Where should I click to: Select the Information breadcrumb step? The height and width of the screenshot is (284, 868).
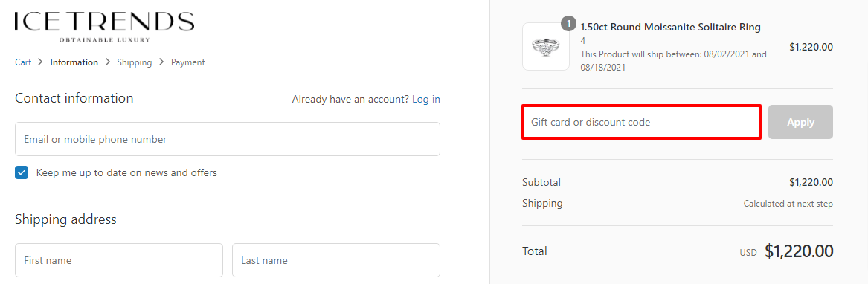point(74,62)
